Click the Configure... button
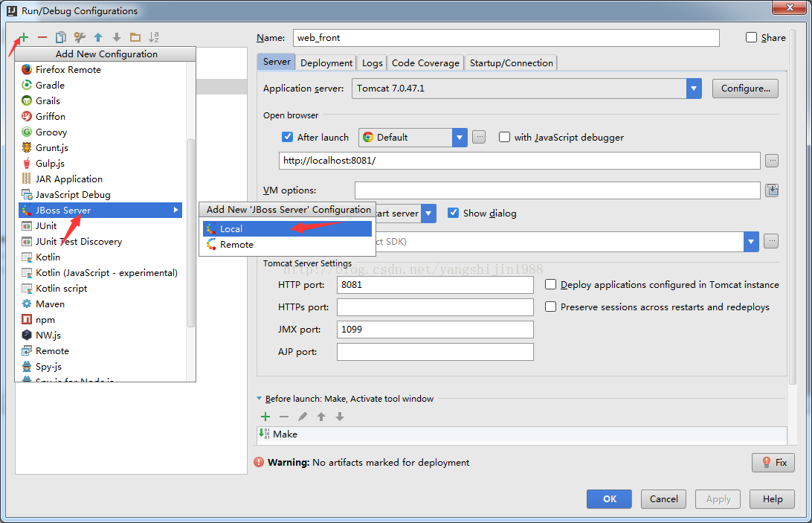The width and height of the screenshot is (812, 523). coord(745,88)
